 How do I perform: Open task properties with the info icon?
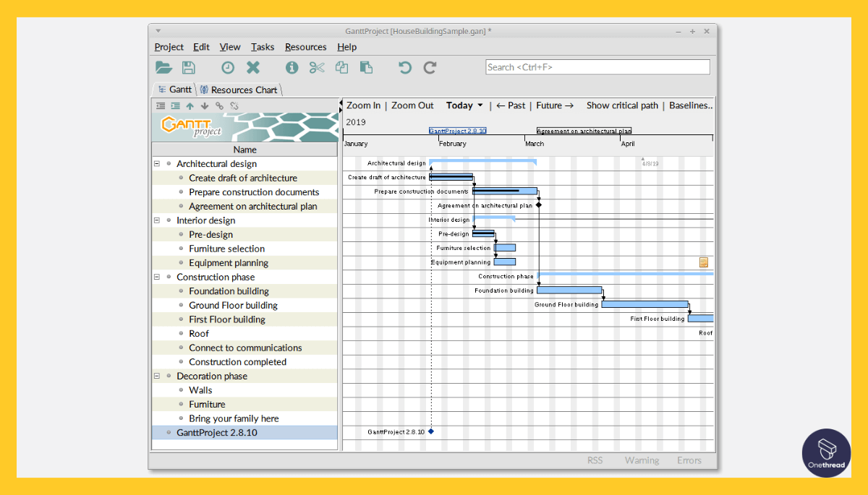coord(292,66)
